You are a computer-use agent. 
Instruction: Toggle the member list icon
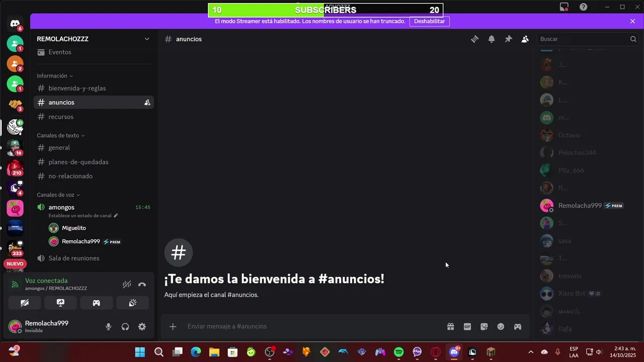pos(525,39)
